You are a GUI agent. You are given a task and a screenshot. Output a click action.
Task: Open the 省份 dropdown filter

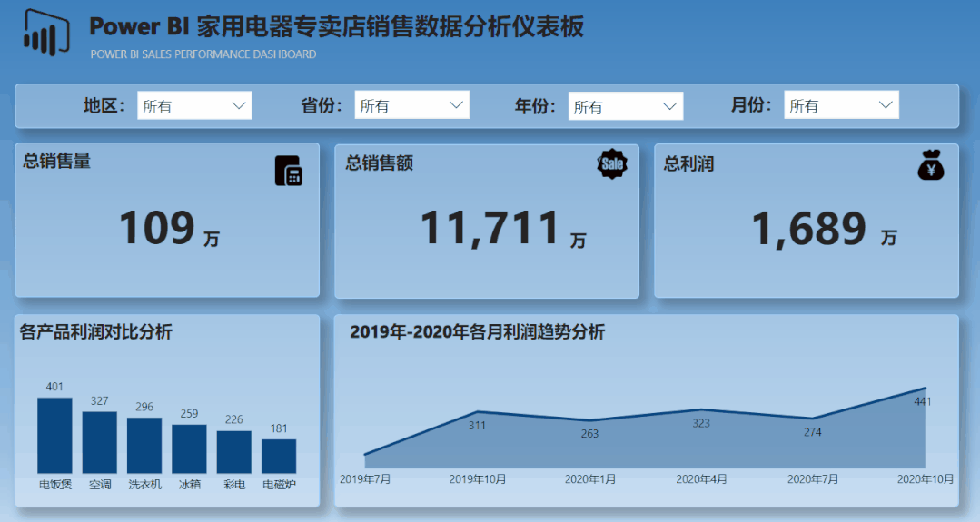411,105
